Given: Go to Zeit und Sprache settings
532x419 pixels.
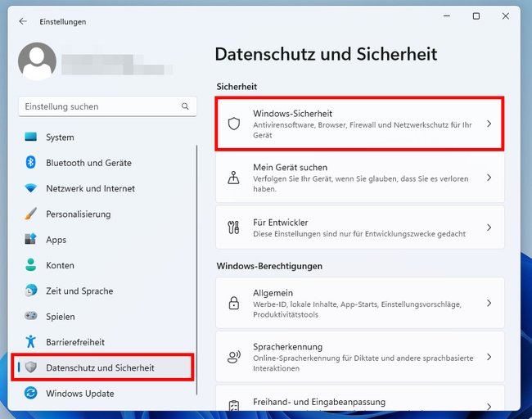Looking at the screenshot, I should pos(103,291).
